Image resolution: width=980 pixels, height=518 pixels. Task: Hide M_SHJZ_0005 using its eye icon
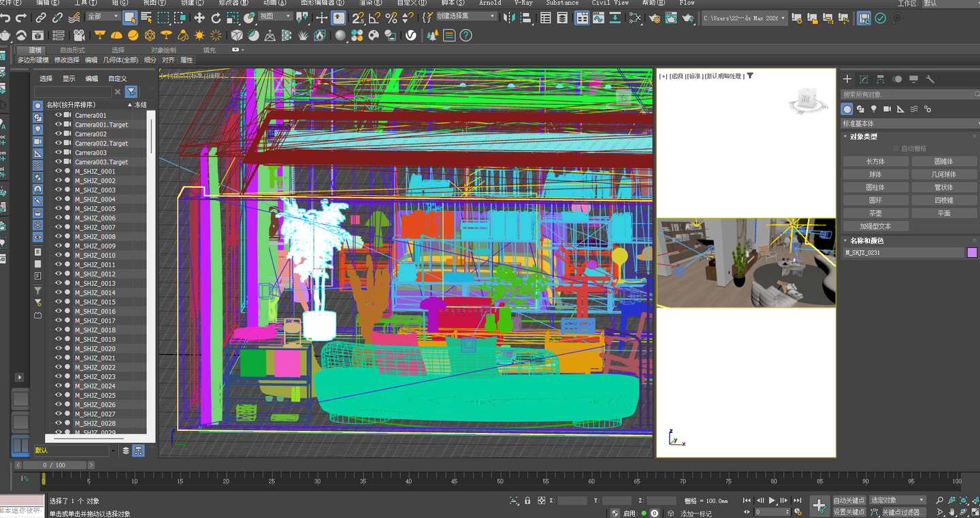click(x=59, y=209)
